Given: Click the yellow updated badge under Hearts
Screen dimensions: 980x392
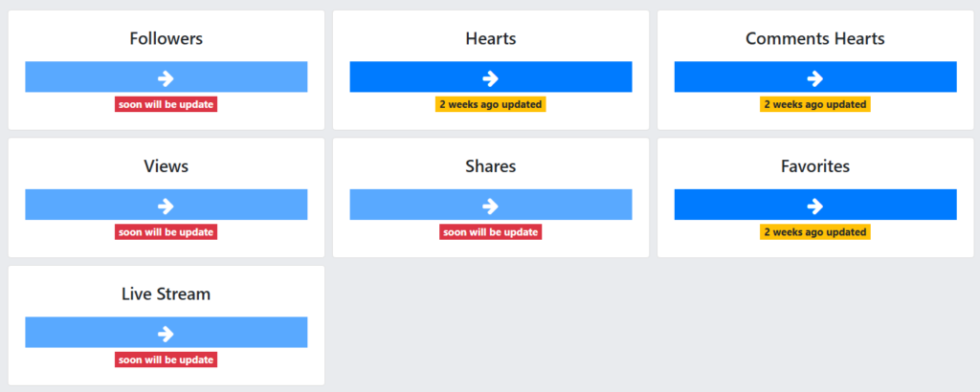Looking at the screenshot, I should pos(491,104).
